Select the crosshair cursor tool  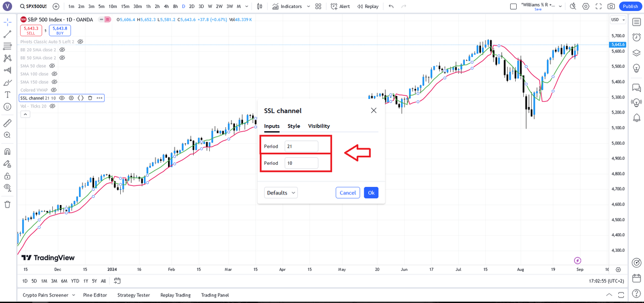tap(8, 23)
